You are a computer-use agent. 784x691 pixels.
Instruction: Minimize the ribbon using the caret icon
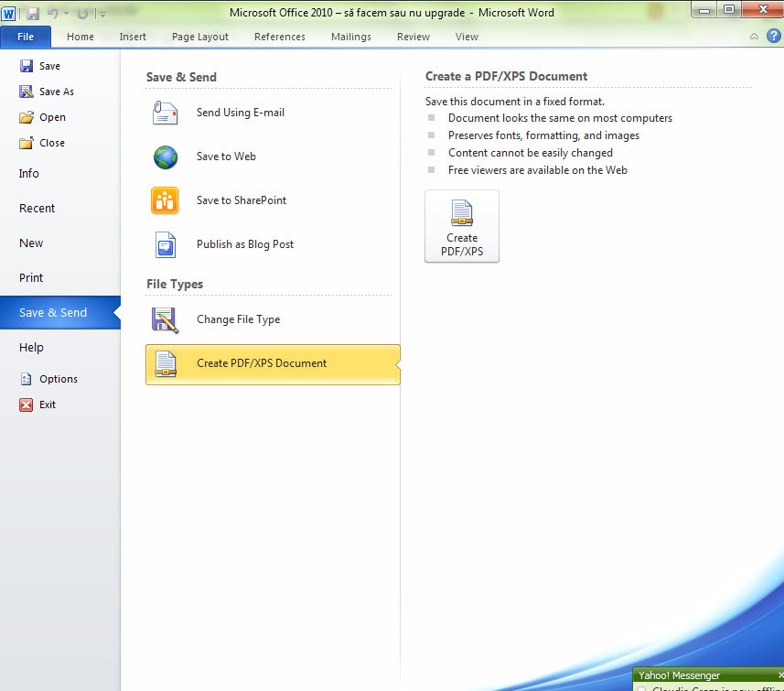(754, 37)
